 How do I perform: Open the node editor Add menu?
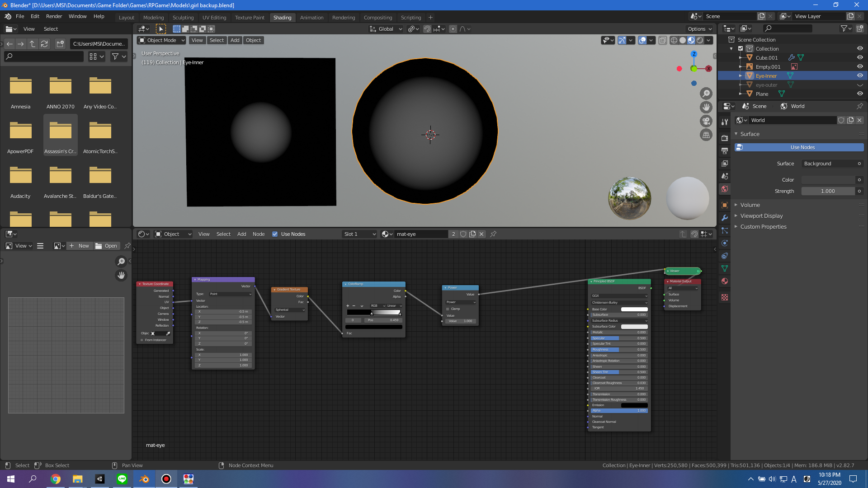242,234
